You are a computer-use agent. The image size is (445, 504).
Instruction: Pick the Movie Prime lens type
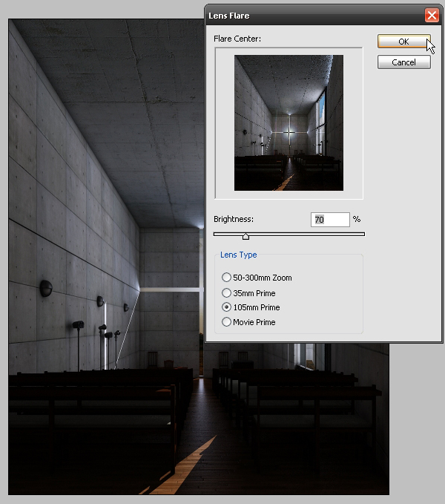pyautogui.click(x=226, y=322)
